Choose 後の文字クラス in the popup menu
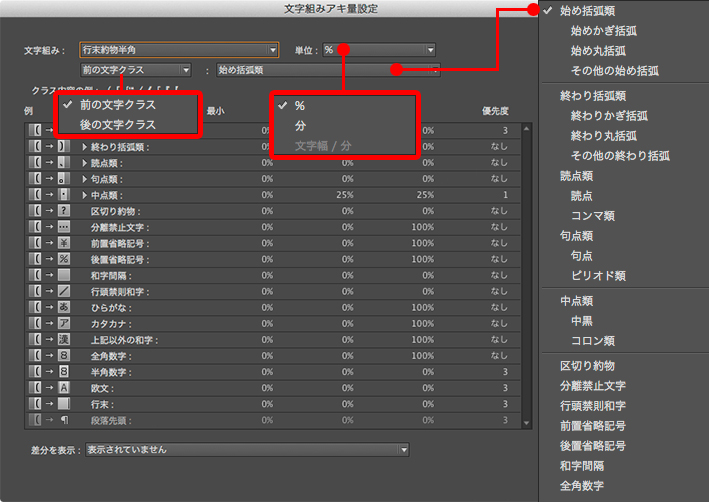This screenshot has height=502, width=709. tap(118, 125)
